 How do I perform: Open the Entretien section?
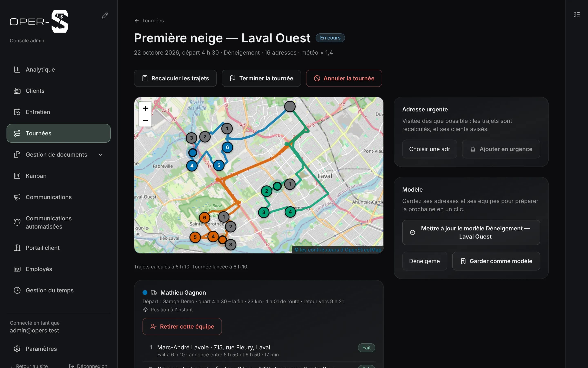pos(59,112)
